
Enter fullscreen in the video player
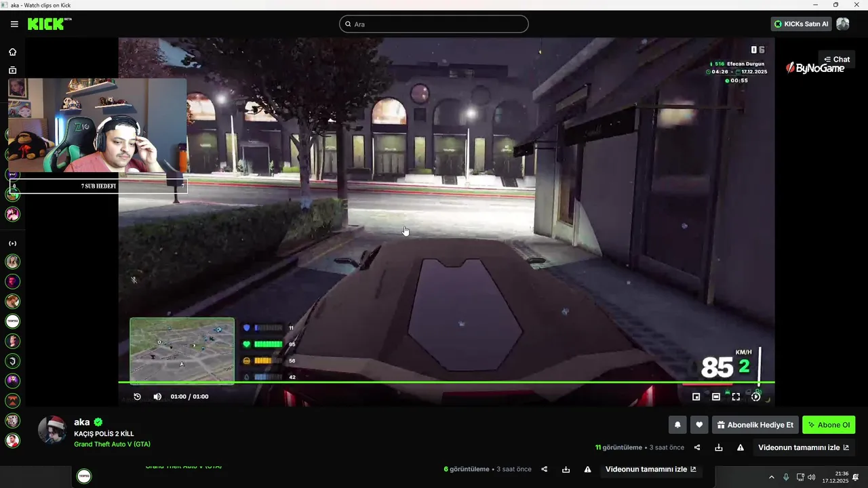coord(736,396)
